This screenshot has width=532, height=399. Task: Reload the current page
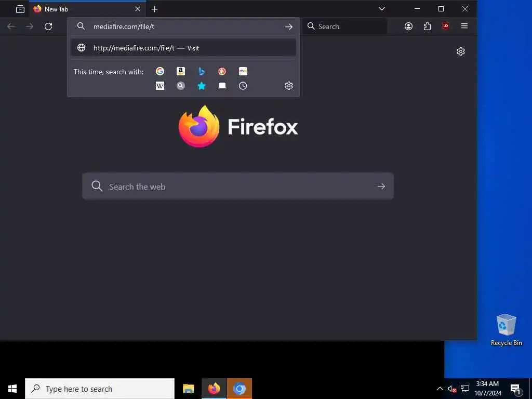click(x=48, y=26)
